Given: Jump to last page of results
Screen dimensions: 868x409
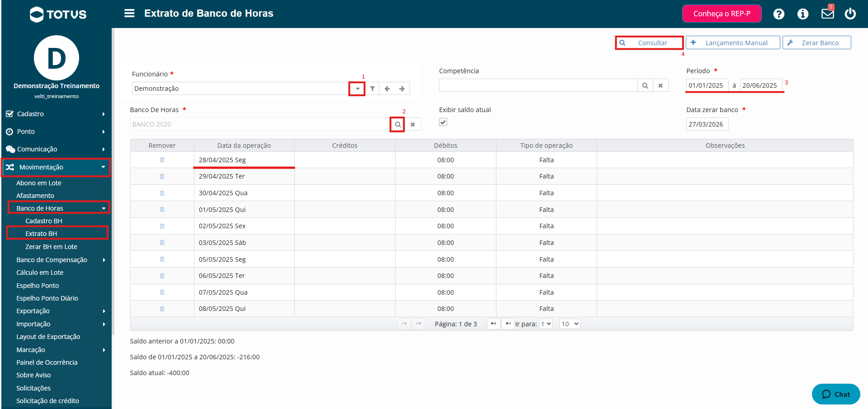Looking at the screenshot, I should tap(508, 324).
